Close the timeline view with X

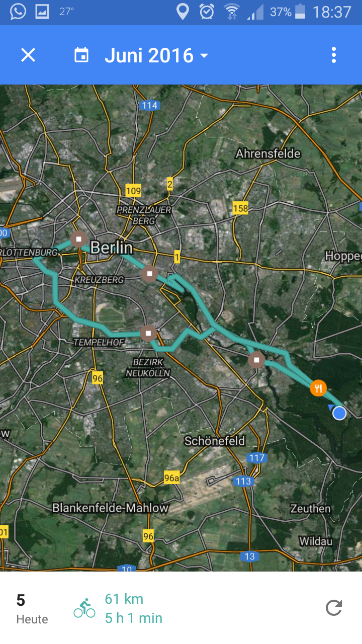click(x=28, y=55)
